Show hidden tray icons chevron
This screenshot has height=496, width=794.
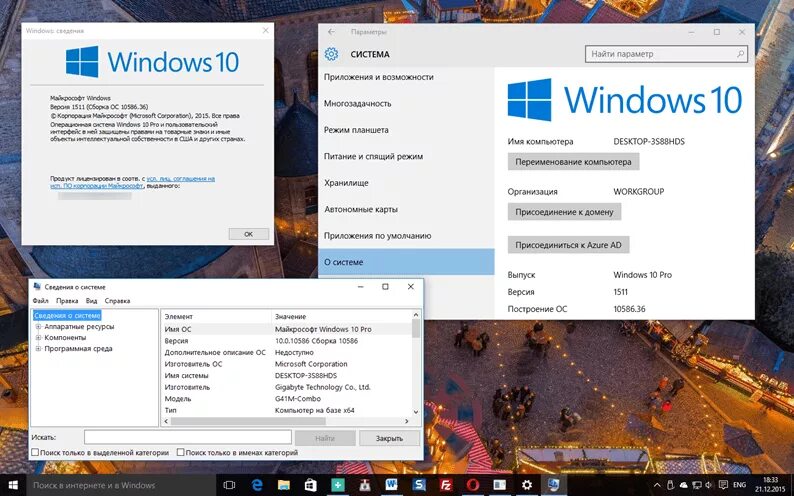[x=657, y=485]
